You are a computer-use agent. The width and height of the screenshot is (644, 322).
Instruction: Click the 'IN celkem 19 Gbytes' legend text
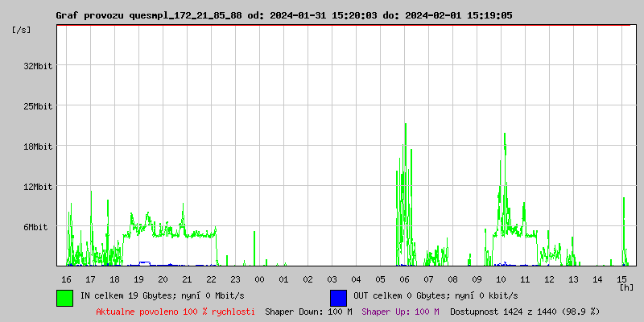coord(162,296)
